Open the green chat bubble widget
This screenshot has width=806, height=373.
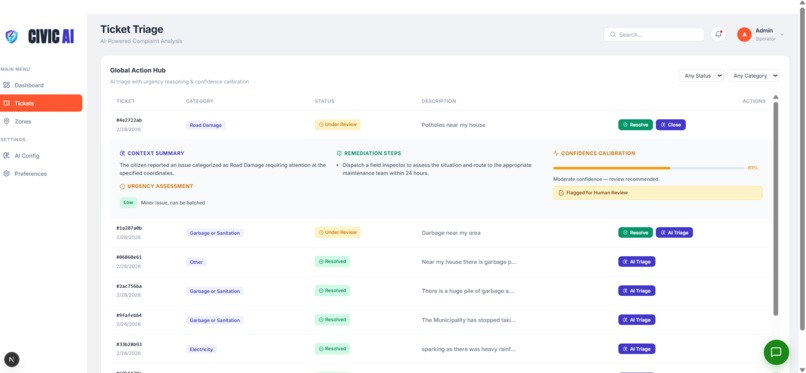776,352
